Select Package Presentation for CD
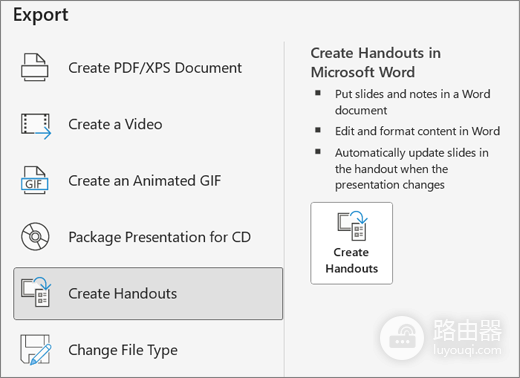Screen dimensions: 520x378 [x=148, y=237]
